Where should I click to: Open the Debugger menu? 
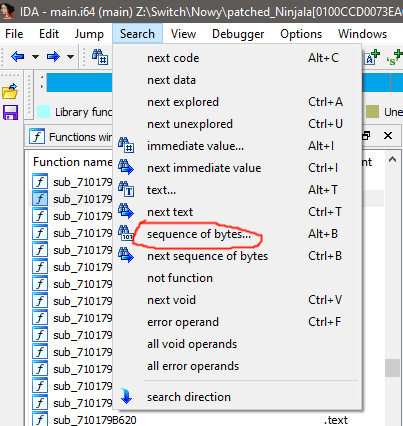coord(238,34)
